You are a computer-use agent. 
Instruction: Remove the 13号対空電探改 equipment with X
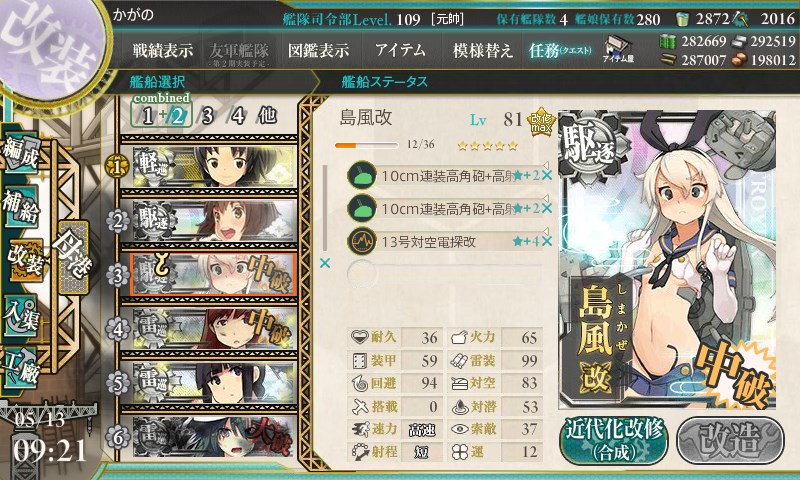[x=547, y=241]
